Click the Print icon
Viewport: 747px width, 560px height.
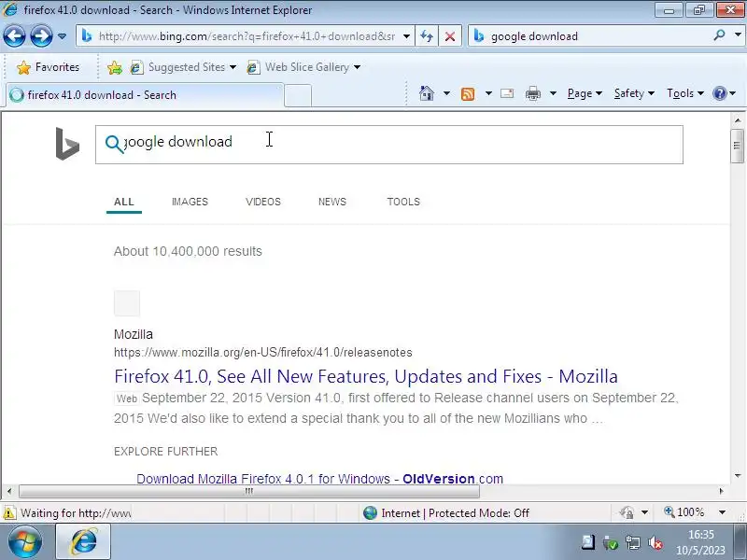click(x=532, y=94)
